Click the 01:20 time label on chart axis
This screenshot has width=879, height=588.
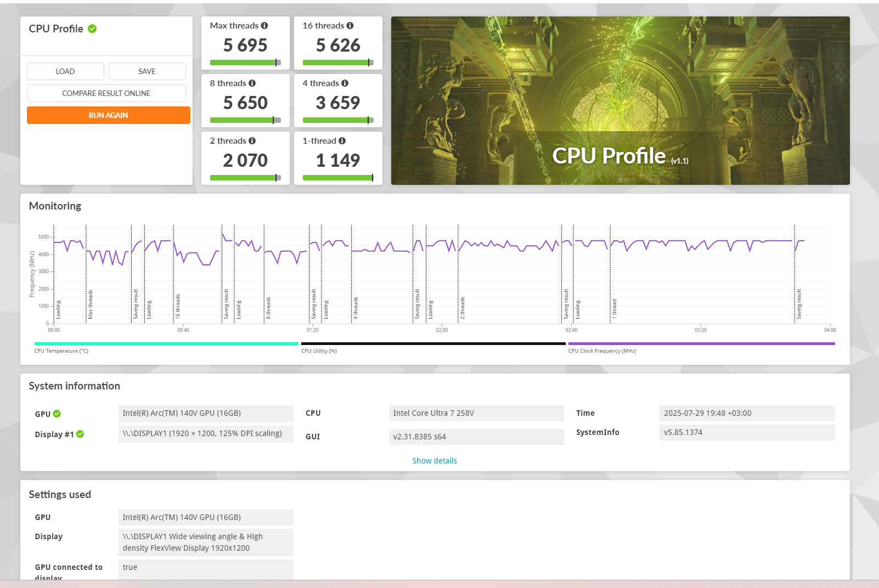click(x=312, y=330)
